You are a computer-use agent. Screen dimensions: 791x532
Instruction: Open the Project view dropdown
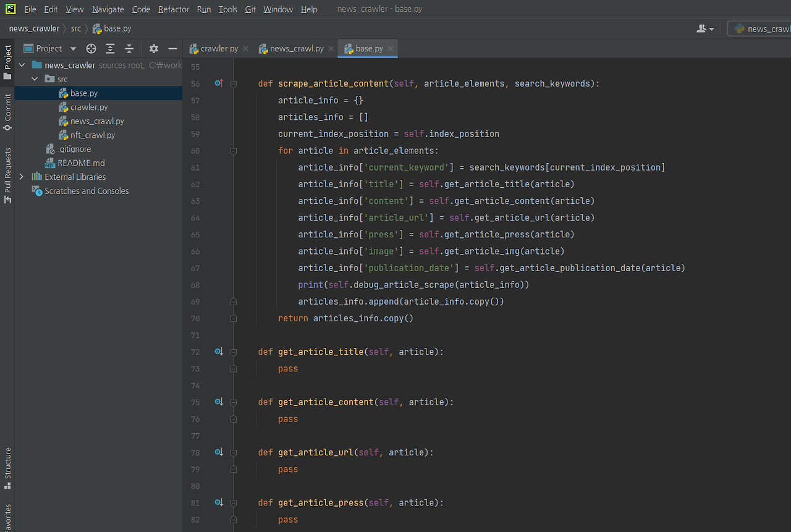click(x=73, y=49)
